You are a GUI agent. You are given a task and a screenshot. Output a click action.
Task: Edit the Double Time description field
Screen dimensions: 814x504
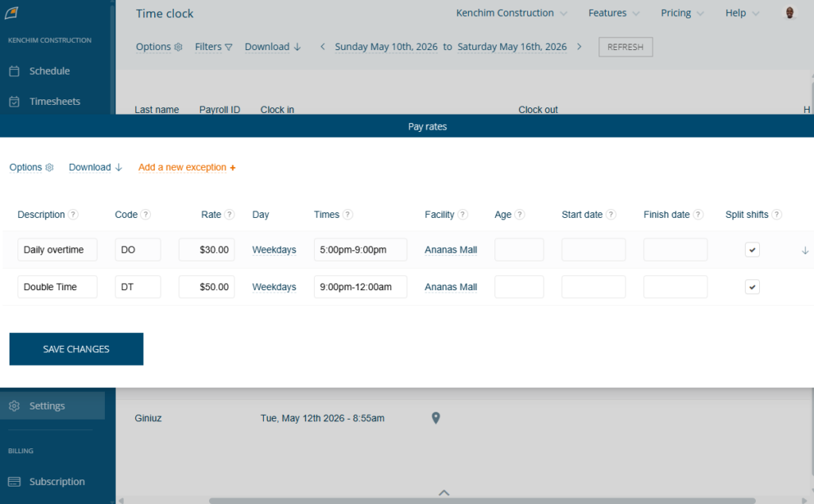click(x=57, y=287)
